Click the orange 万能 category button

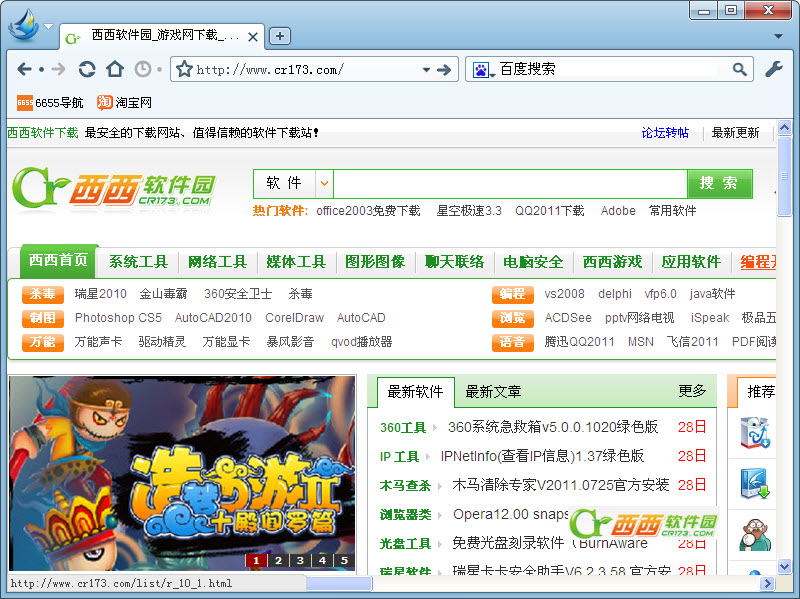coord(43,342)
